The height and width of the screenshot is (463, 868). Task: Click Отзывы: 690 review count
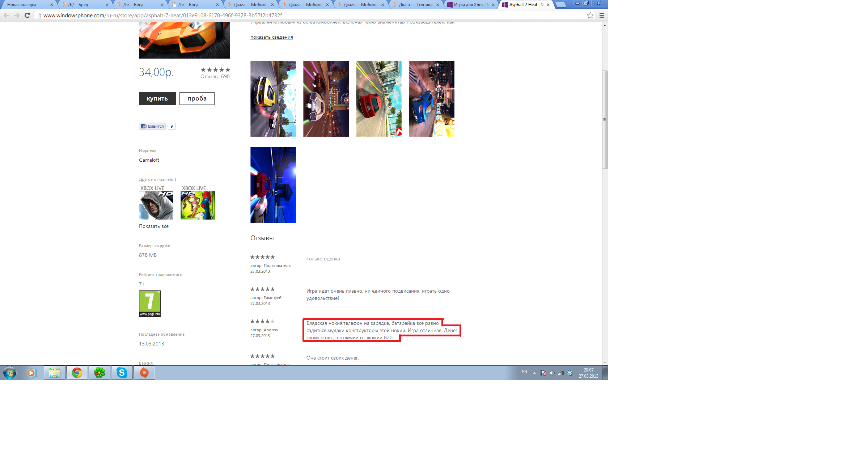tap(215, 76)
